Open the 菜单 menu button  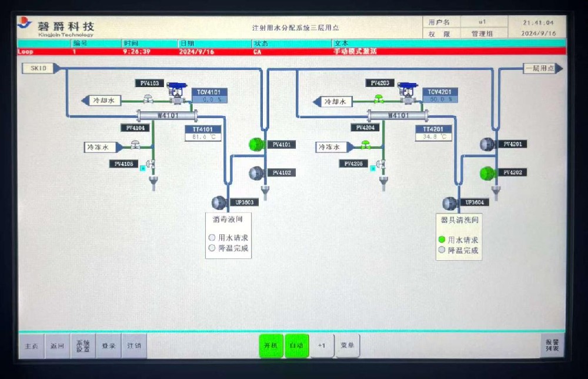[347, 346]
